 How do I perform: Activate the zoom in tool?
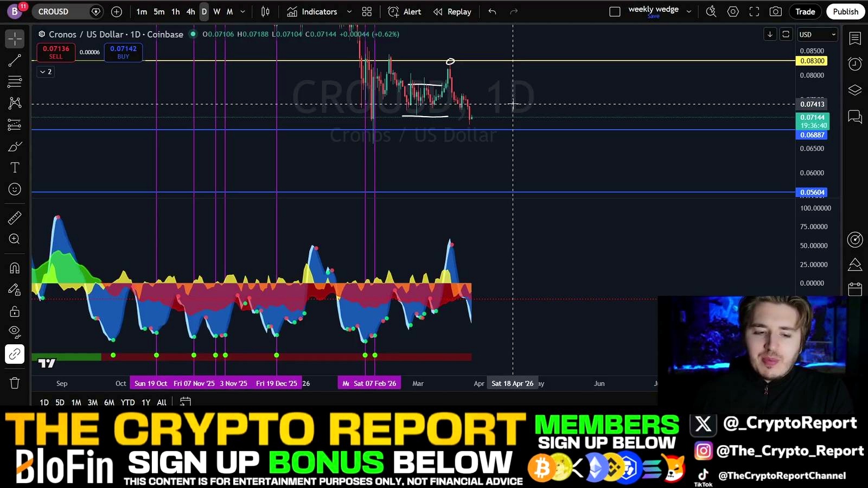point(15,239)
